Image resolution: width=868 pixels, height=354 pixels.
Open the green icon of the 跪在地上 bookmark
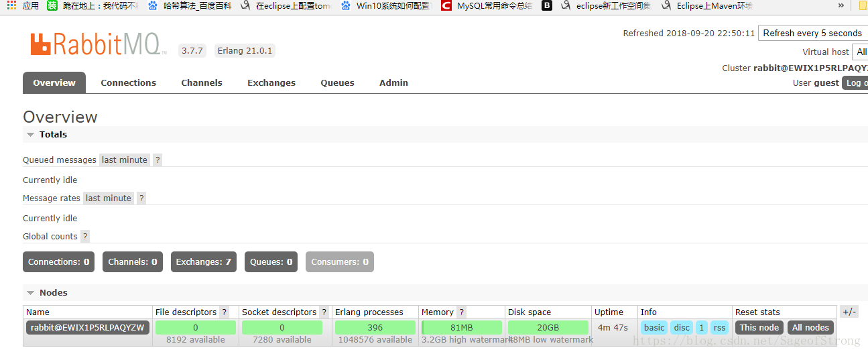(52, 5)
